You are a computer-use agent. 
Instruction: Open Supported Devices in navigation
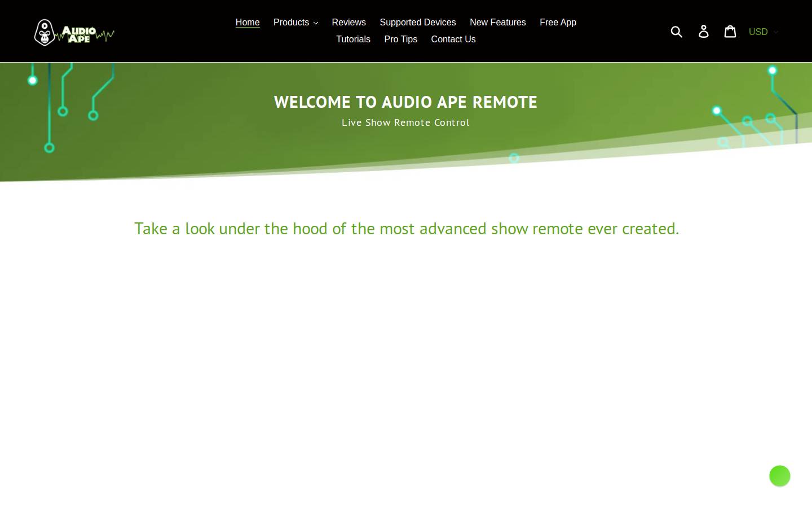pyautogui.click(x=418, y=23)
